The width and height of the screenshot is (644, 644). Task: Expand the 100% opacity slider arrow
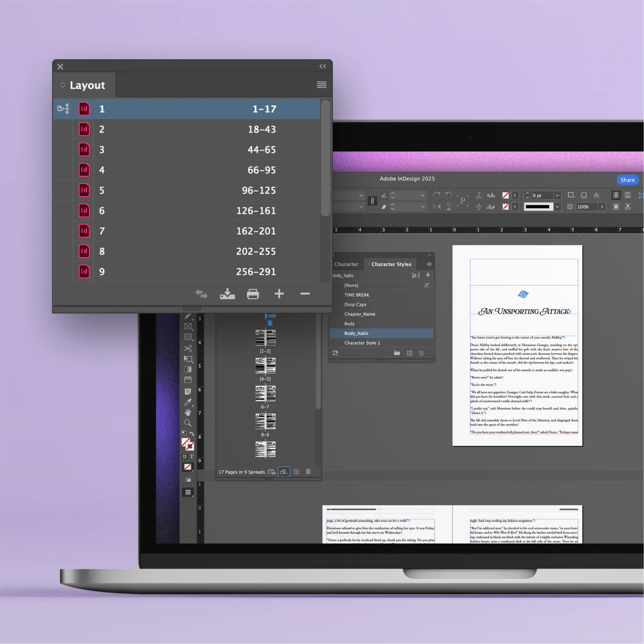click(x=602, y=207)
